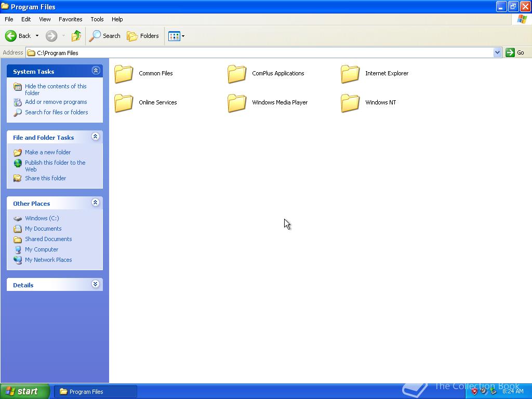Image resolution: width=532 pixels, height=399 pixels.
Task: Open Shared Documents link in Other Places
Action: point(48,239)
